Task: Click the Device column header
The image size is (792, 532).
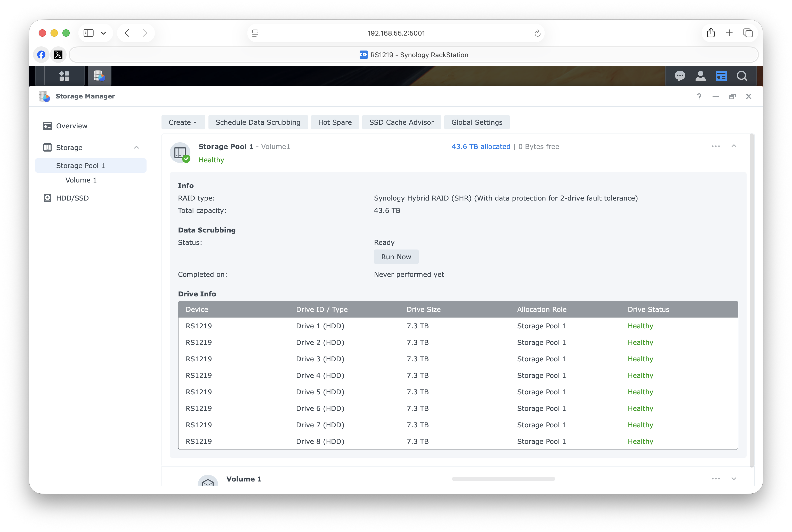Action: point(197,309)
